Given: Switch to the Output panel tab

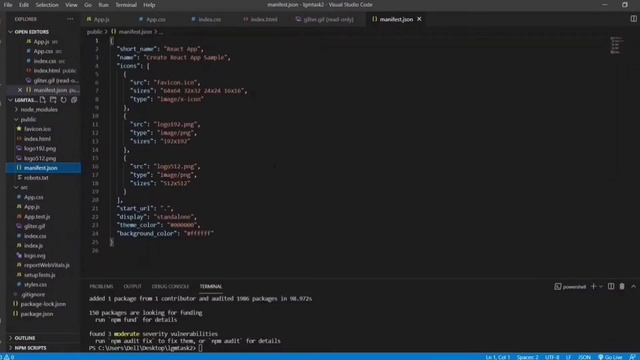Looking at the screenshot, I should pyautogui.click(x=132, y=287).
